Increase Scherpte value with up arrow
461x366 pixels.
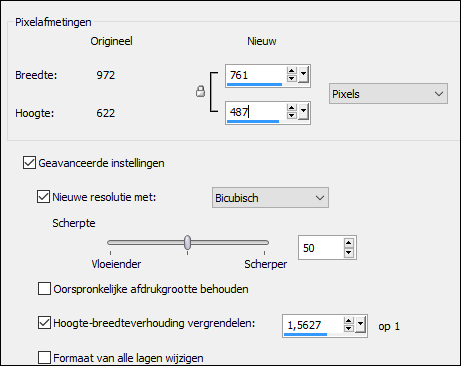pyautogui.click(x=349, y=243)
